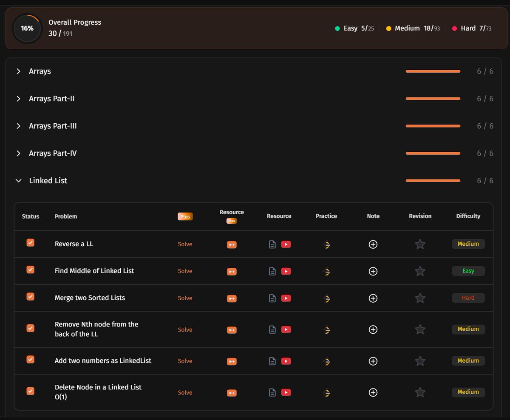
Task: Click the Medium difficulty badge for Reverse a LL
Action: [468, 244]
